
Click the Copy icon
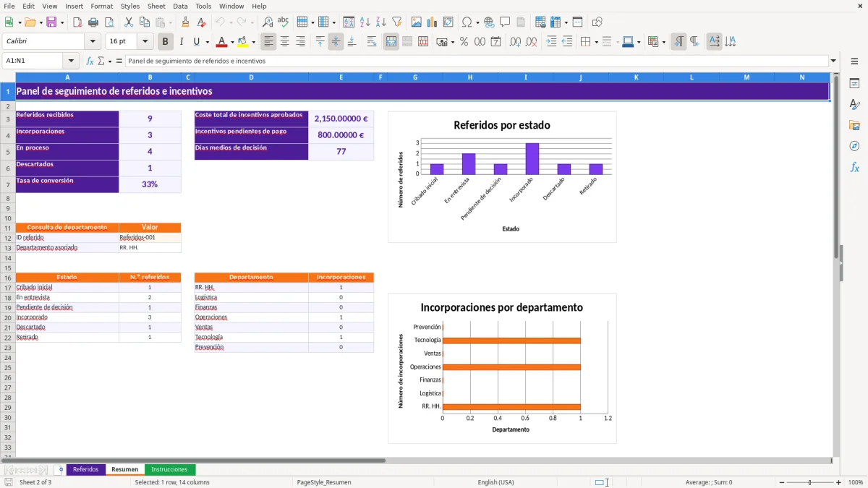pos(145,22)
